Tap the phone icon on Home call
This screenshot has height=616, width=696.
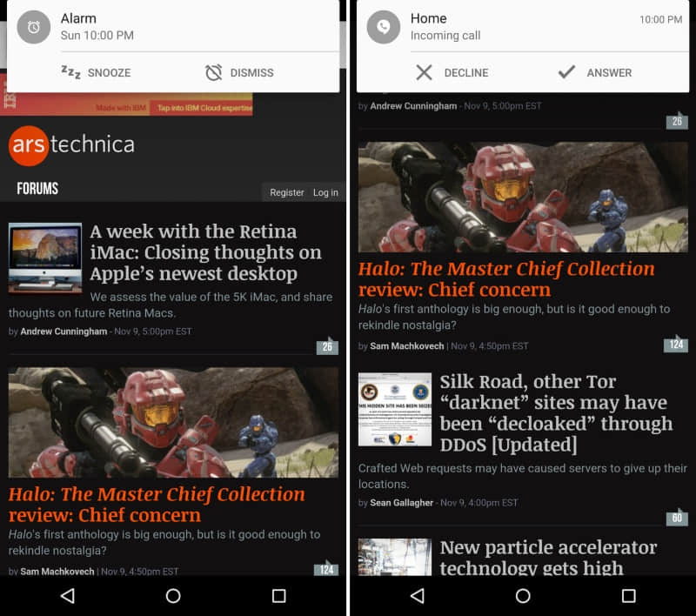click(384, 27)
